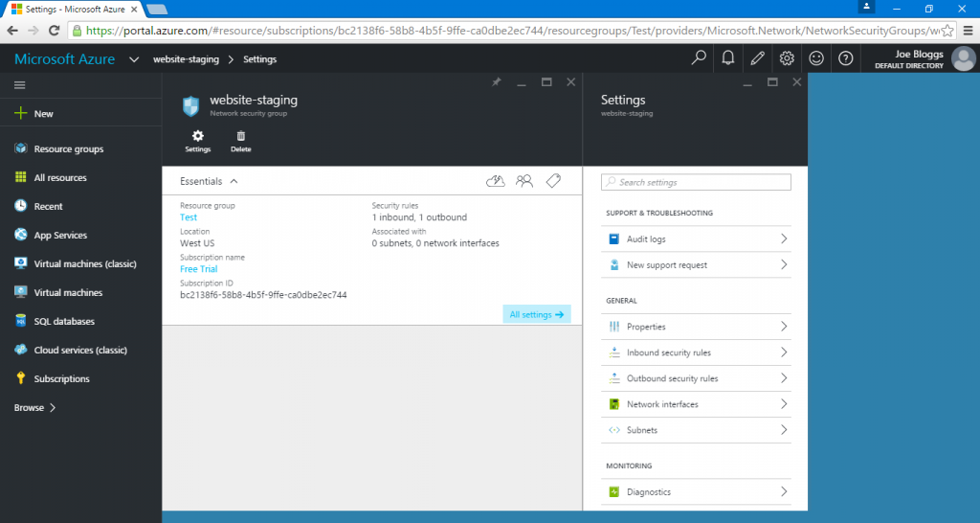
Task: Click the App Services globe icon
Action: point(21,234)
